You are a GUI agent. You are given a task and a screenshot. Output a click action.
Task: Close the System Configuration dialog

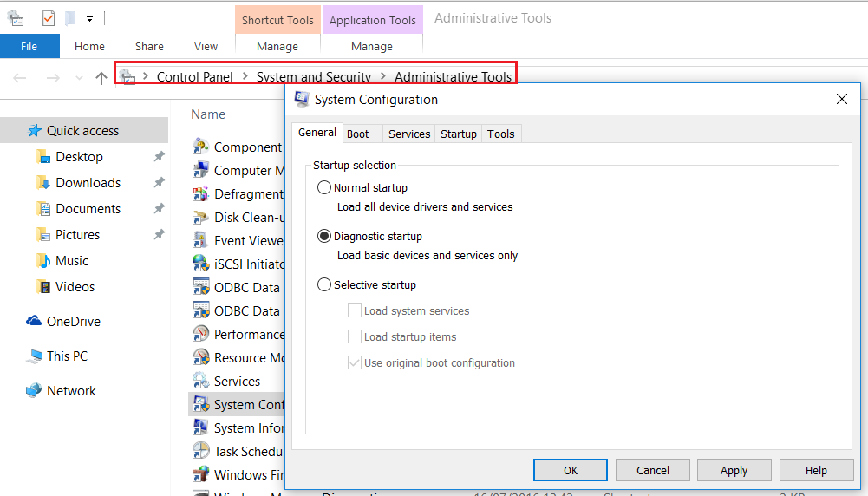(x=841, y=99)
